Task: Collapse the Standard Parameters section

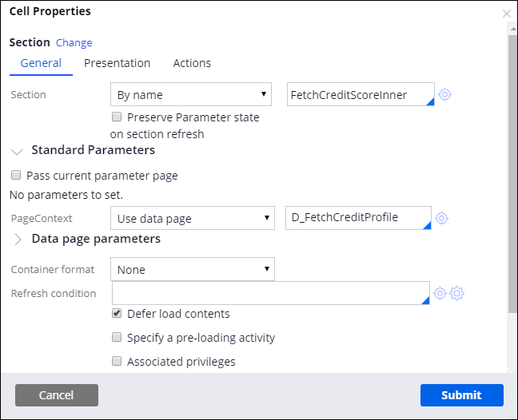Action: point(18,151)
